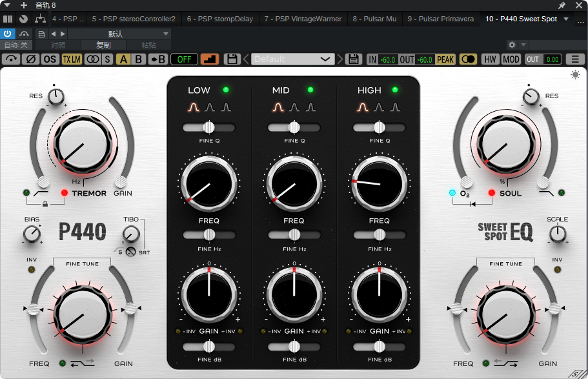Click the previous preset triangle in host bar
This screenshot has width=588, height=379.
point(54,34)
